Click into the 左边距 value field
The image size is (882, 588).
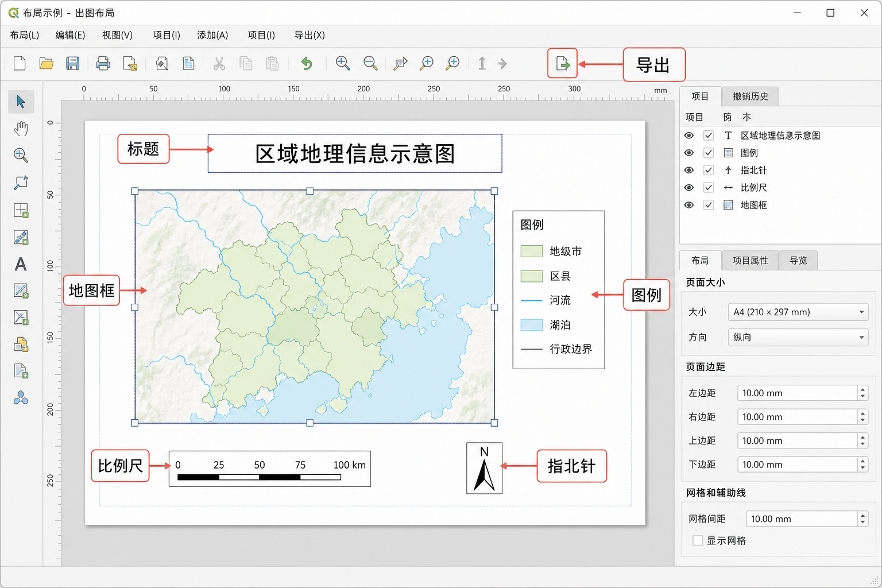(x=798, y=393)
